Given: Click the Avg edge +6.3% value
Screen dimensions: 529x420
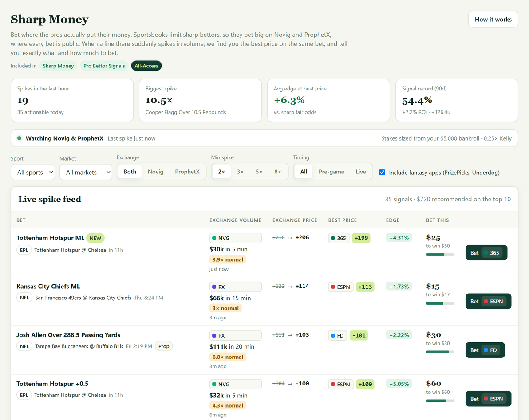Looking at the screenshot, I should click(289, 100).
